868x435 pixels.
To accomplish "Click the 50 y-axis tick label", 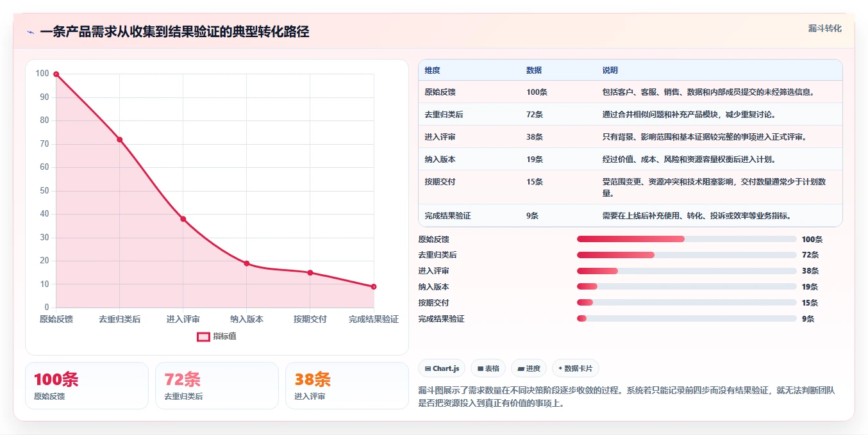I will (x=44, y=190).
